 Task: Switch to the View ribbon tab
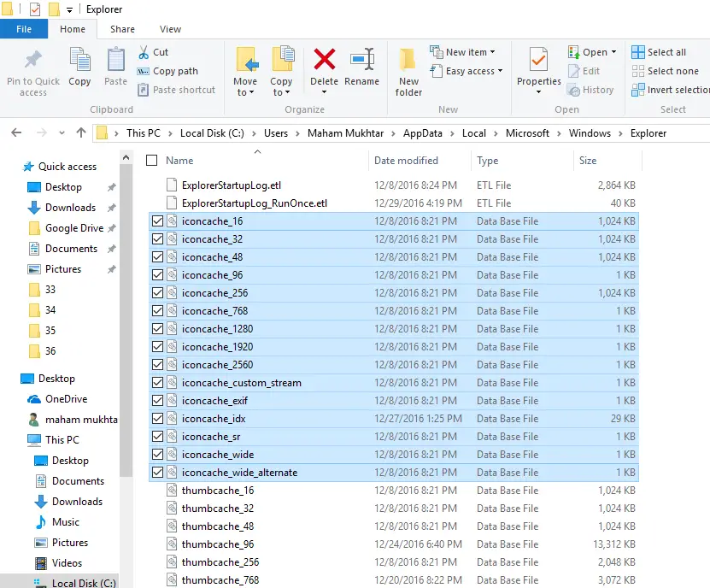coord(170,28)
